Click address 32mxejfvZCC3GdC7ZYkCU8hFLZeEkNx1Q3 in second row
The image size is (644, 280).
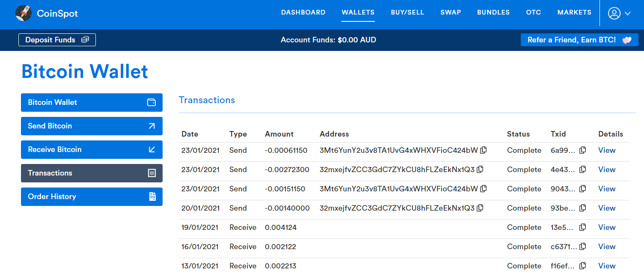click(397, 170)
